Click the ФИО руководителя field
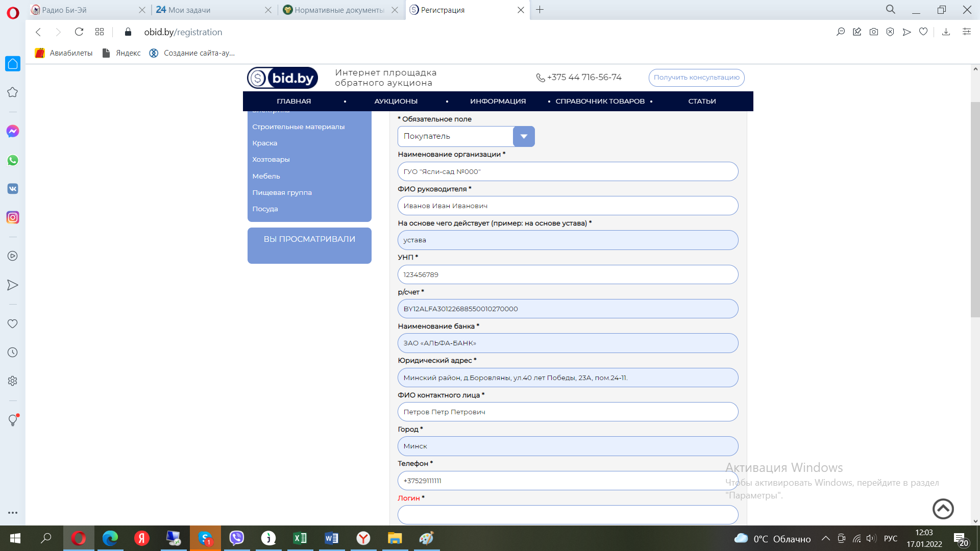The image size is (980, 551). 568,206
